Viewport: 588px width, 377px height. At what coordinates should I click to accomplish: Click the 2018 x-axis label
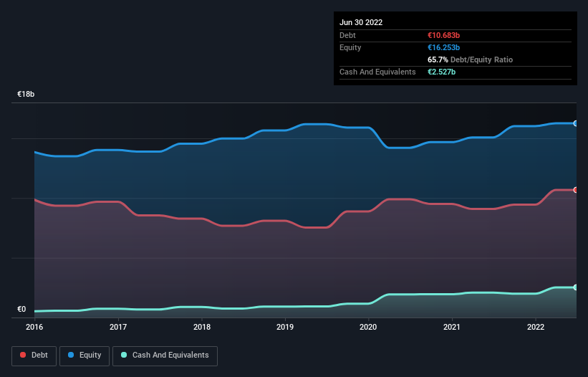pyautogui.click(x=202, y=327)
